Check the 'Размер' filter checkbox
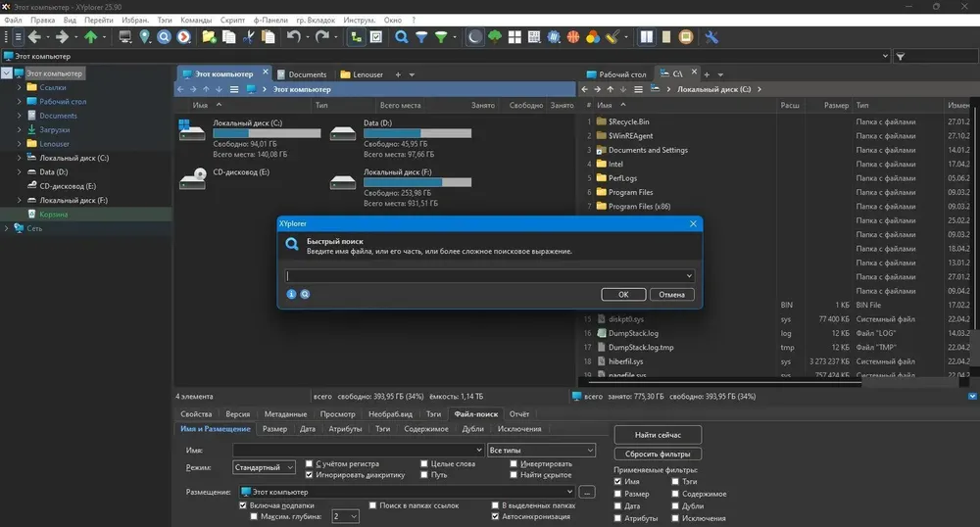 coord(618,494)
